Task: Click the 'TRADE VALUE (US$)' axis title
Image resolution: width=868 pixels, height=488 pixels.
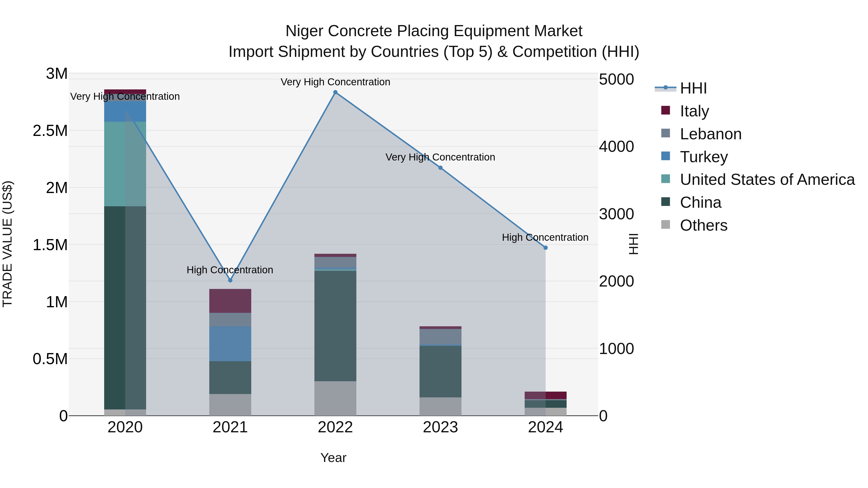Action: point(7,244)
